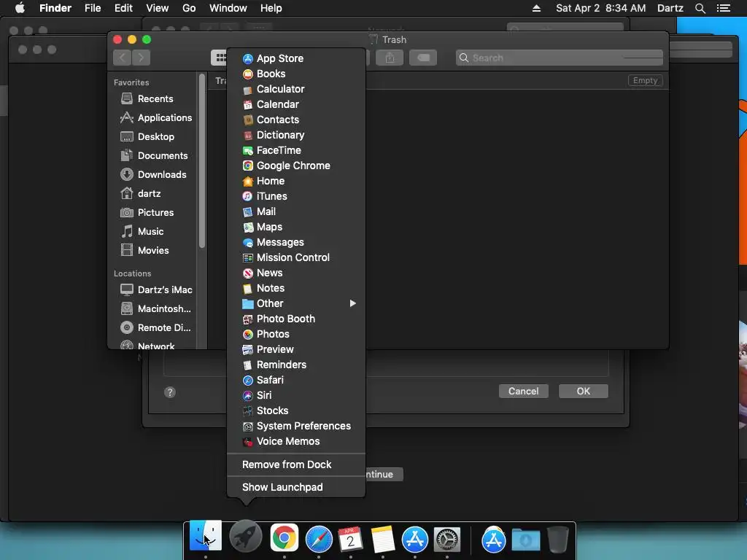Image resolution: width=747 pixels, height=560 pixels.
Task: Choose iTunes from Launchpad menu
Action: coord(296,196)
